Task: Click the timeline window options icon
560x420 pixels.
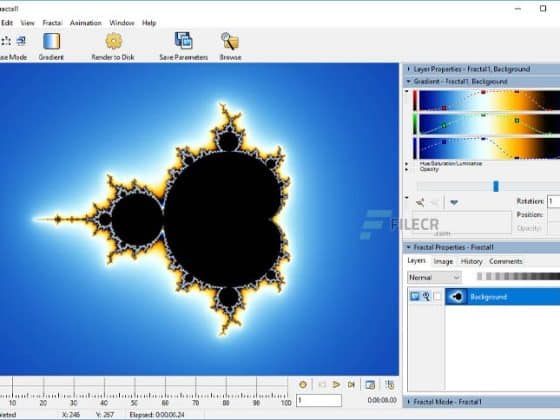Action: pyautogui.click(x=370, y=385)
